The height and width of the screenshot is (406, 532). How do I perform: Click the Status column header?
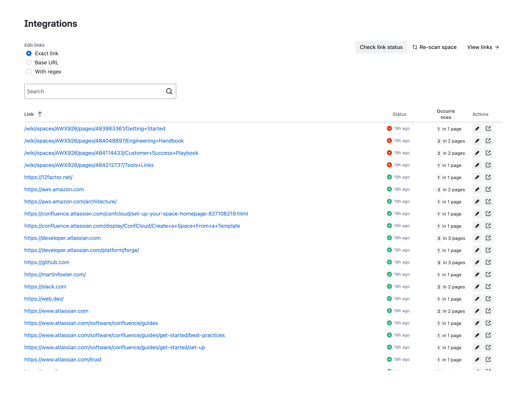399,114
